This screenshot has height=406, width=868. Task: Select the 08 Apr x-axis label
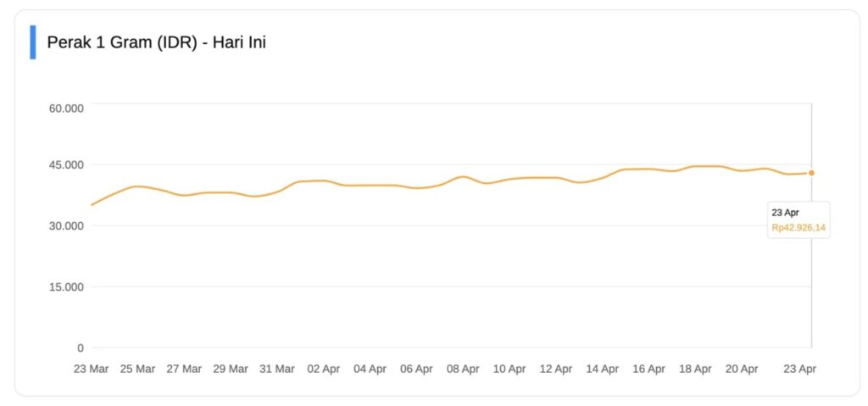[x=463, y=370]
